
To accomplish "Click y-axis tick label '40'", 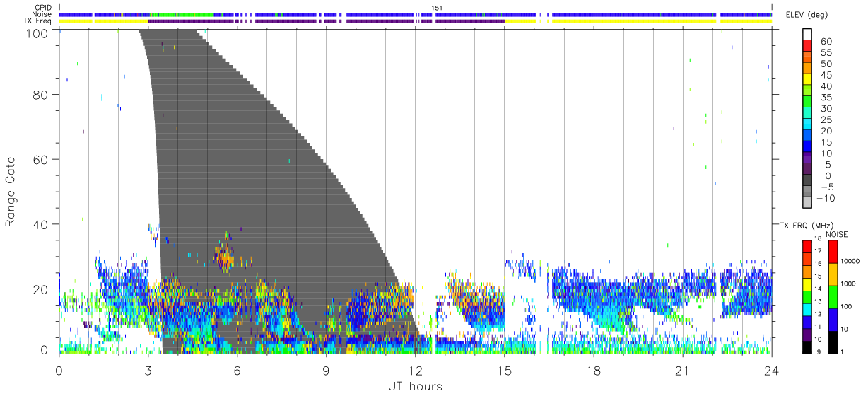I will click(x=41, y=224).
